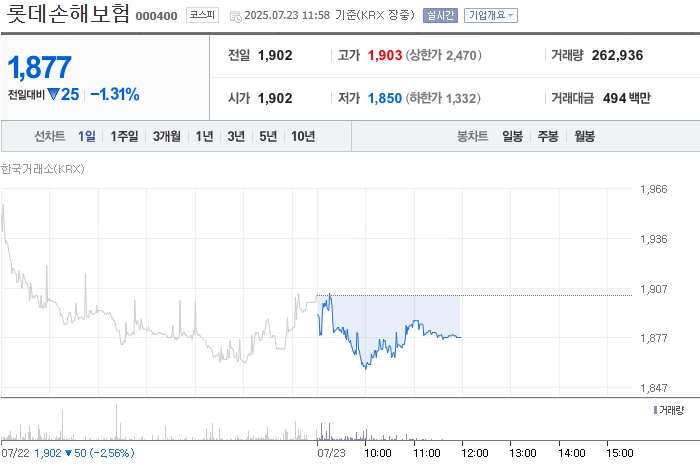Click the 07/22 previous-day summary text
Screen dimensions: 700x465
click(67, 453)
